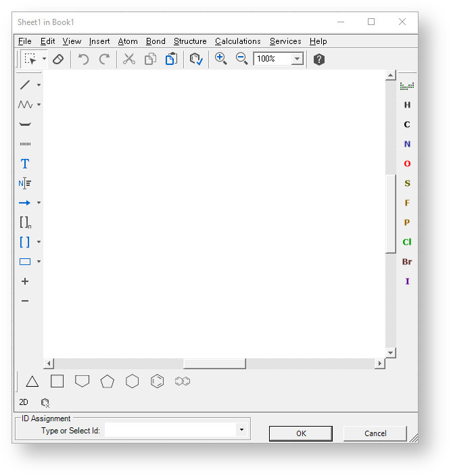Open the zoom percentage dropdown
The width and height of the screenshot is (451, 476).
tap(297, 59)
